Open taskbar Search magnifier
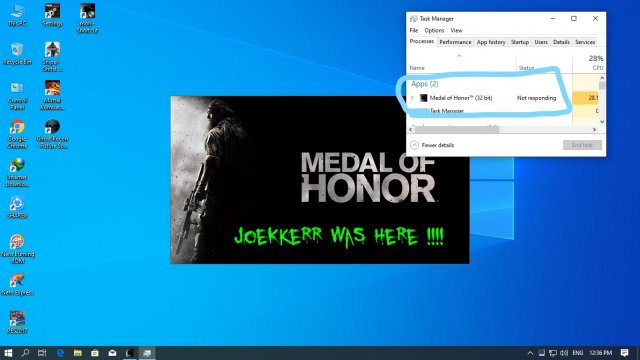This screenshot has width=640, height=360. click(25, 353)
